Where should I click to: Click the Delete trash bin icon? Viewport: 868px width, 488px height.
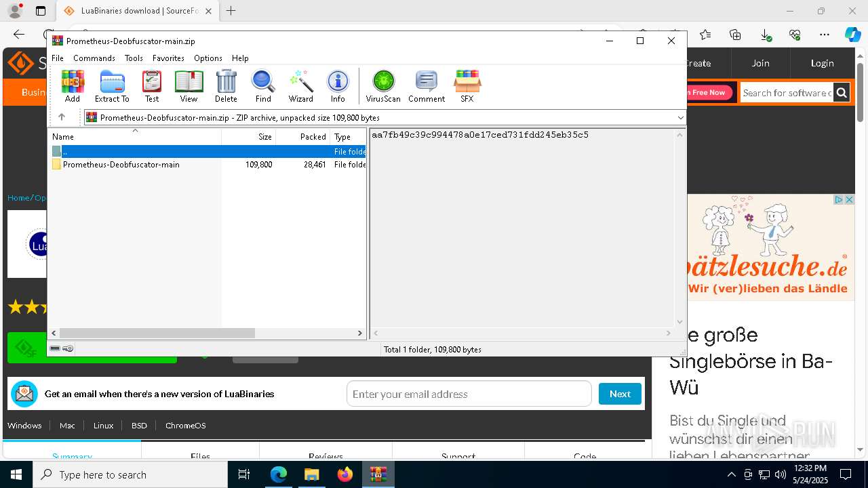(226, 86)
